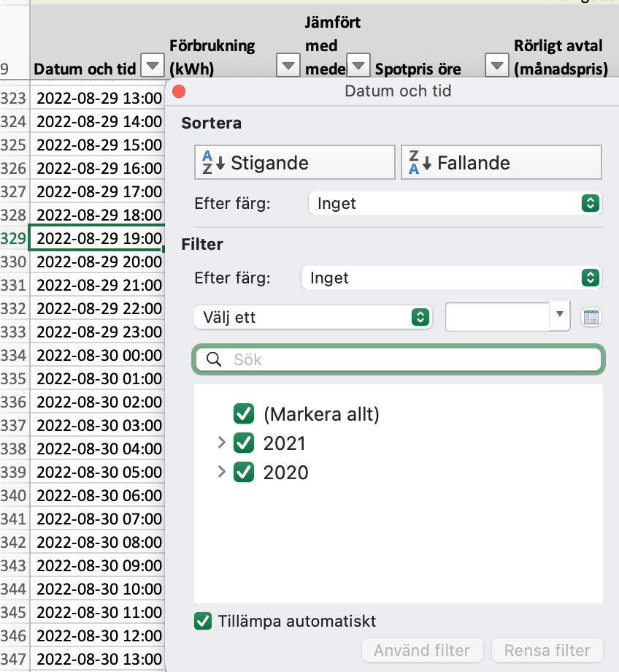Open the Jämfört med column filter arrow
The width and height of the screenshot is (619, 672).
(x=358, y=65)
